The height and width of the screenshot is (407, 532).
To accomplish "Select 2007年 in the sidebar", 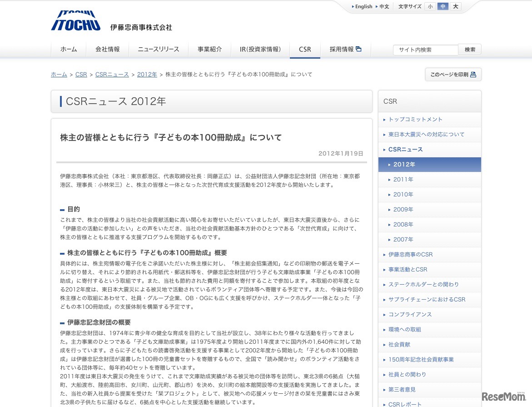I will coord(429,240).
